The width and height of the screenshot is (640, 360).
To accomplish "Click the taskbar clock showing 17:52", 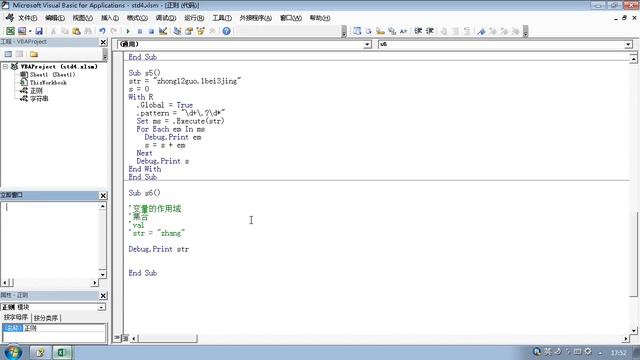I will tap(619, 352).
